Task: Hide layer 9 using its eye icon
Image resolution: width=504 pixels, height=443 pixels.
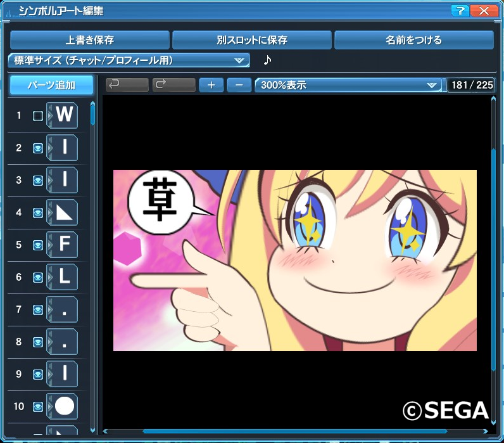Action: tap(37, 375)
